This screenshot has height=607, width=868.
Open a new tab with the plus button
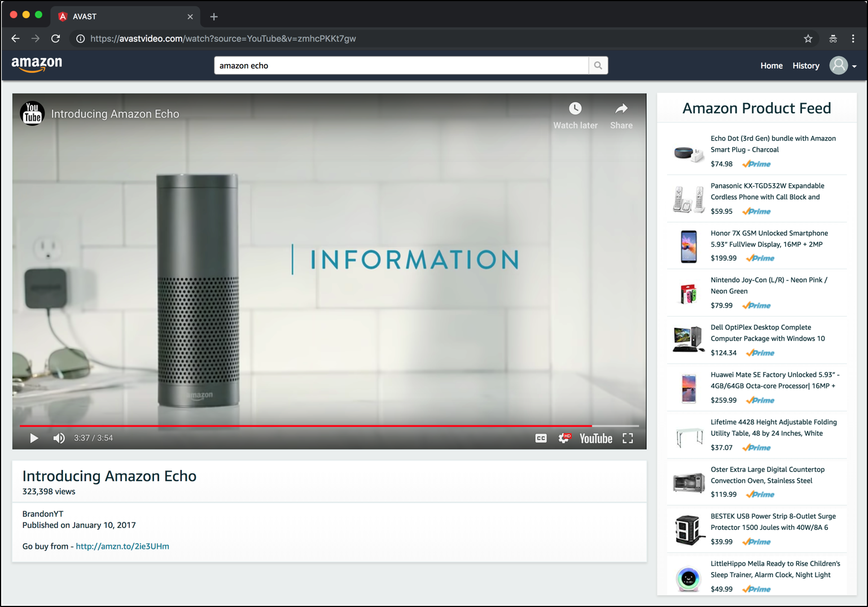tap(214, 16)
